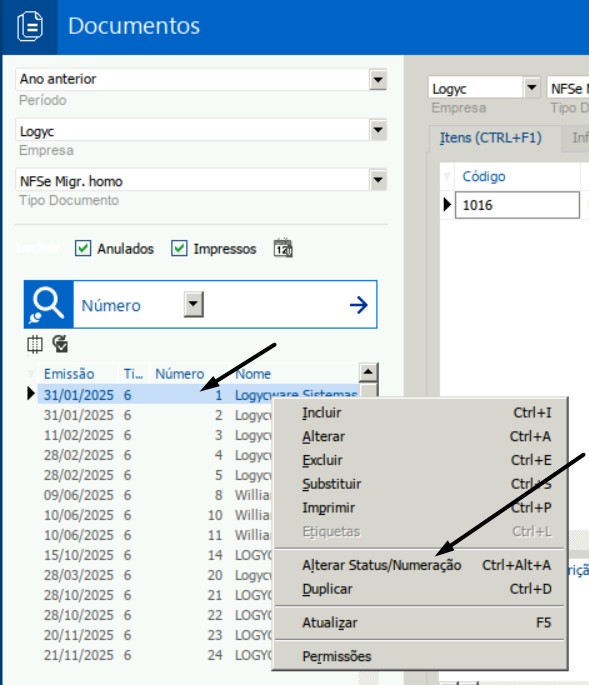Open the calendar date filter icon
Image resolution: width=589 pixels, height=685 pixels.
pos(283,248)
